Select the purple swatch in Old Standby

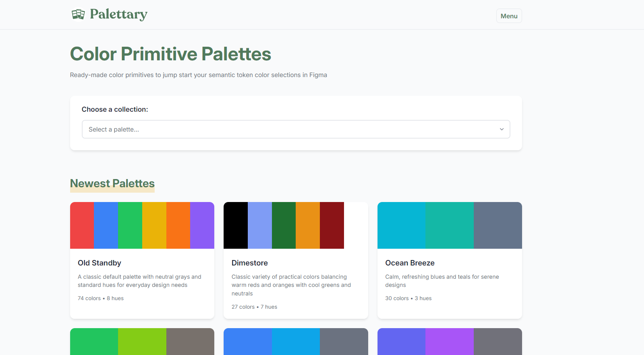[202, 225]
